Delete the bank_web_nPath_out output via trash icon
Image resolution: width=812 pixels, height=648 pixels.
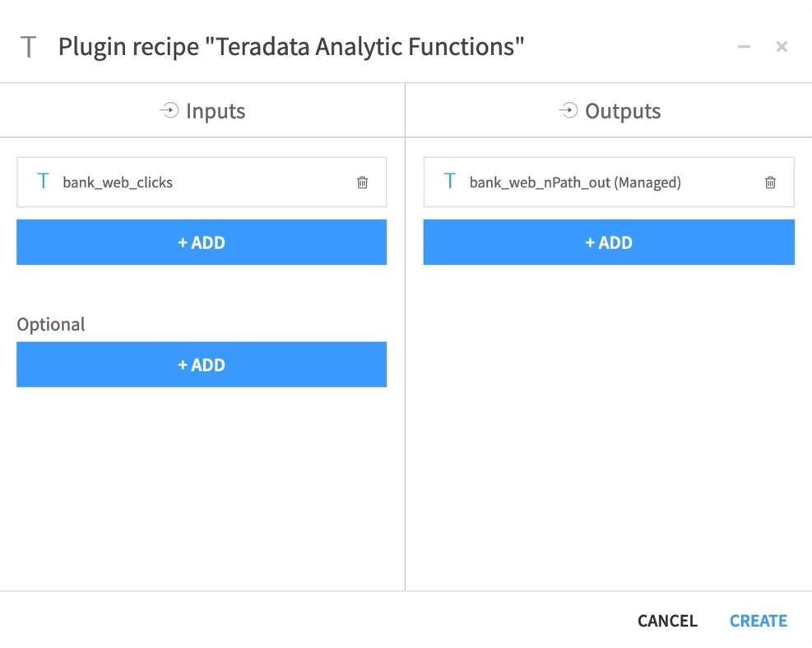click(x=770, y=183)
